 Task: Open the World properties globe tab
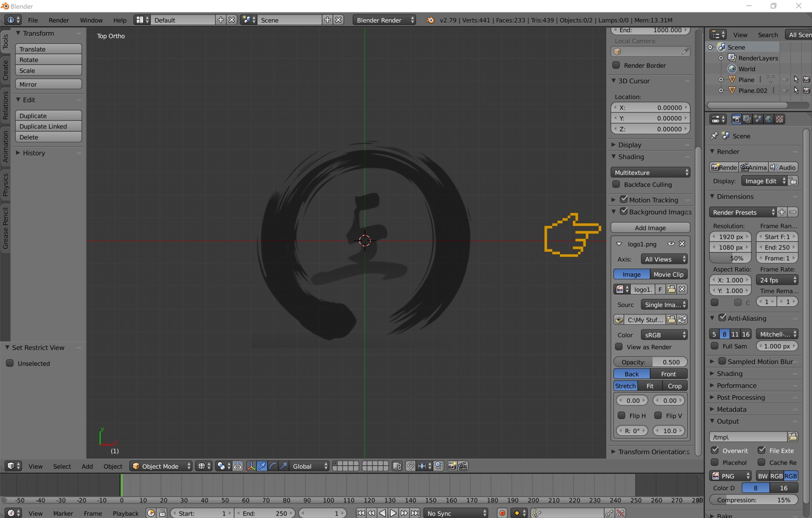[x=769, y=119]
